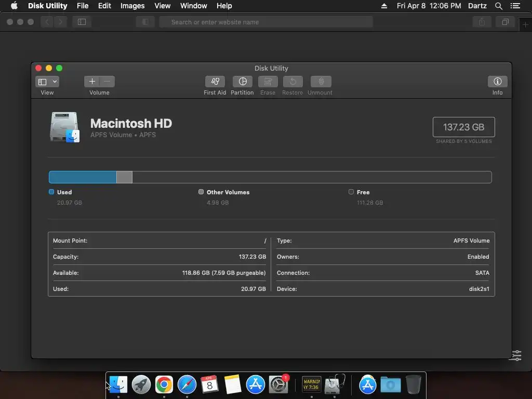Click Safari share button
Viewport: 532px width, 399px height.
[482, 22]
